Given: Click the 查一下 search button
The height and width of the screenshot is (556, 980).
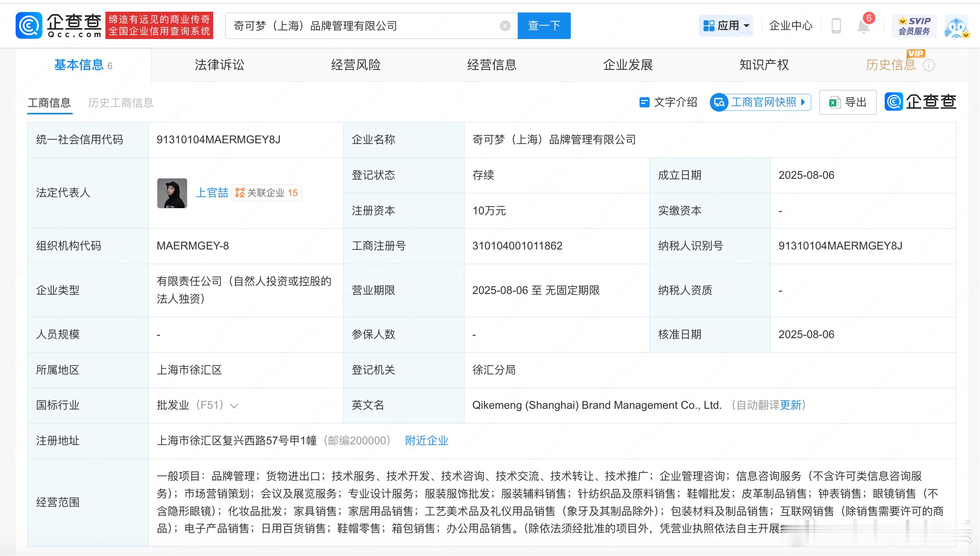Looking at the screenshot, I should point(544,26).
